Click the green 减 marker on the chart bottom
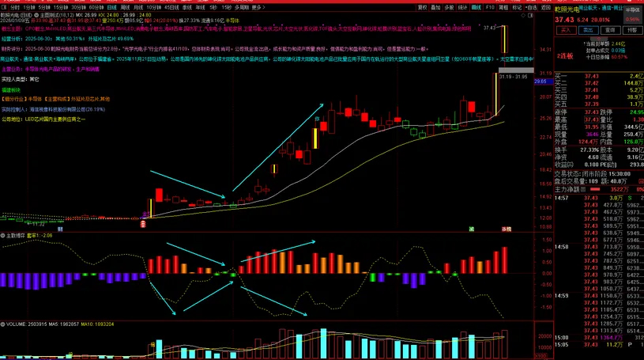This screenshot has height=360, width=644. pyautogui.click(x=472, y=229)
